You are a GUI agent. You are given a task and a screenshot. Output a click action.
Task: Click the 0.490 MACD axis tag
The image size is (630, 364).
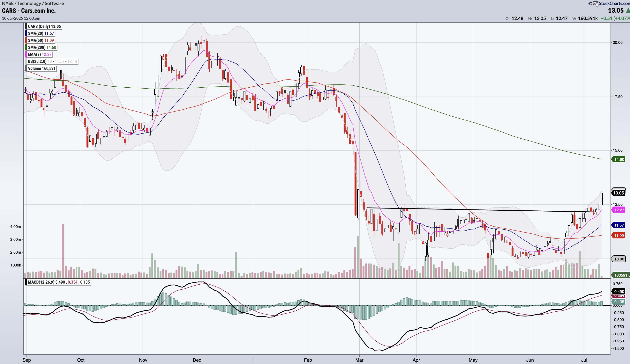click(618, 292)
